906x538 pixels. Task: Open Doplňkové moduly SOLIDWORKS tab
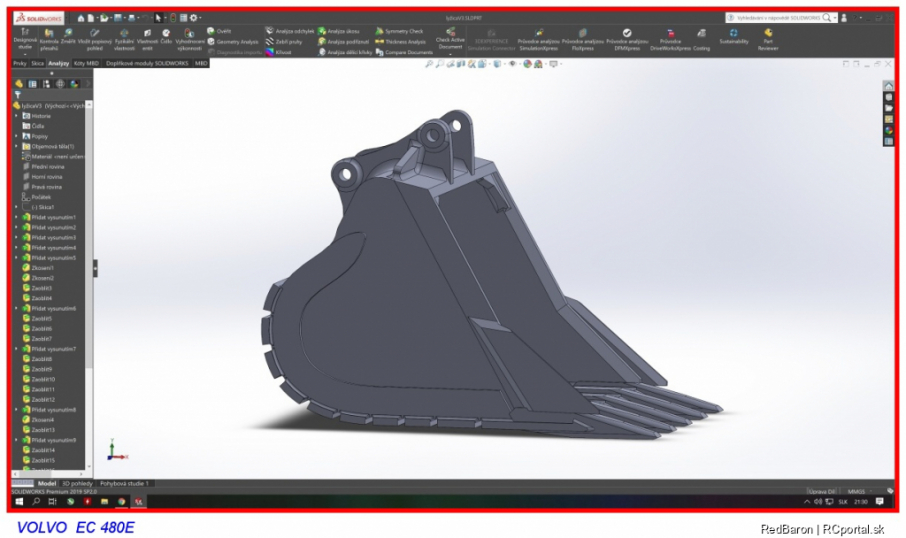coord(147,64)
